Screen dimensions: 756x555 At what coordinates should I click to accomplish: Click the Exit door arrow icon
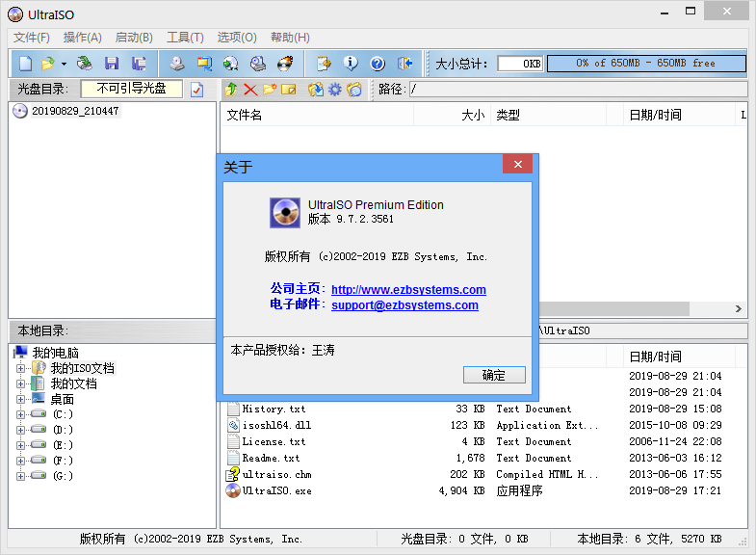[405, 64]
